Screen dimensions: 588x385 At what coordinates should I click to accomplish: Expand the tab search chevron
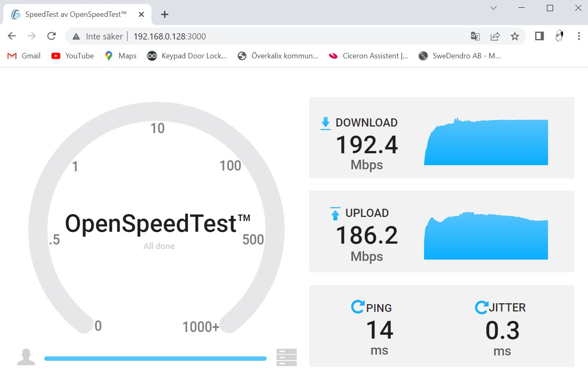[x=493, y=8]
